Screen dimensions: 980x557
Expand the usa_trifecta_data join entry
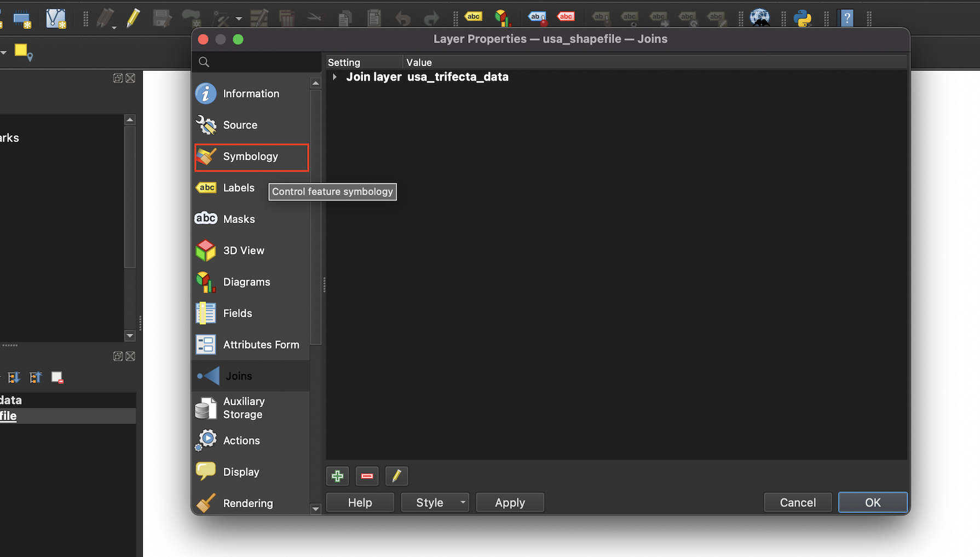pyautogui.click(x=335, y=77)
